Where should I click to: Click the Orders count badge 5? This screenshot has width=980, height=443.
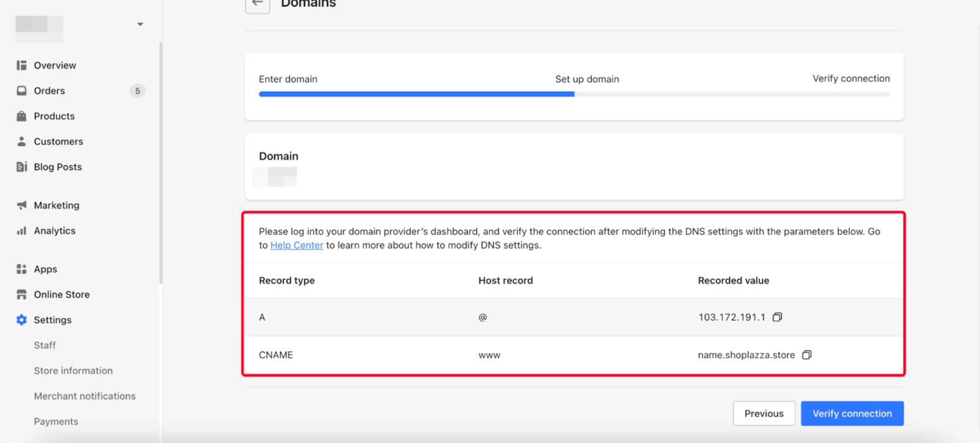(138, 91)
